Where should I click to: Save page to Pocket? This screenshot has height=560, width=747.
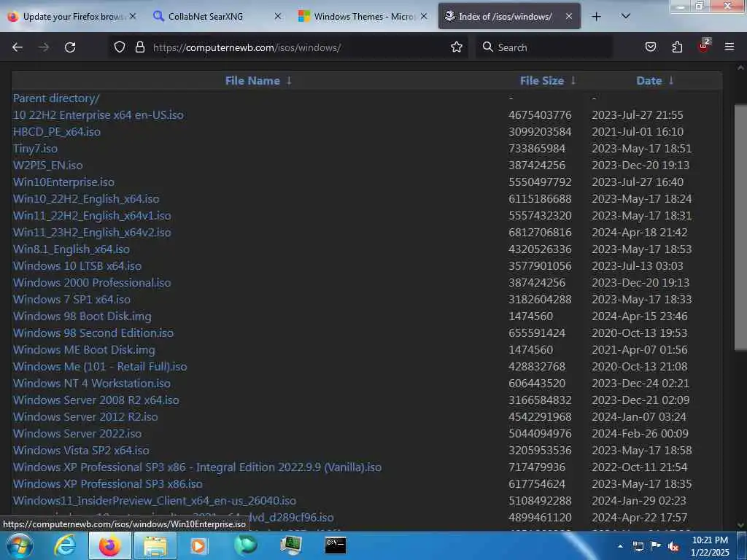[650, 47]
